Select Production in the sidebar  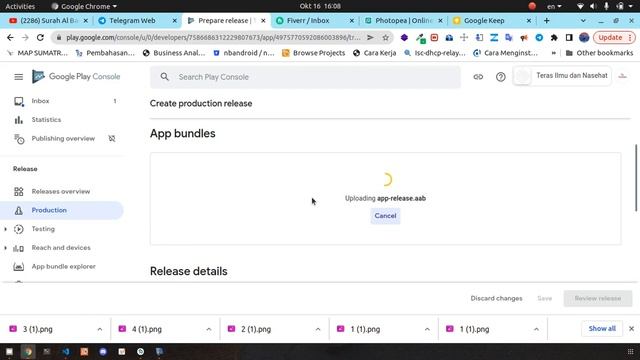pos(62,210)
